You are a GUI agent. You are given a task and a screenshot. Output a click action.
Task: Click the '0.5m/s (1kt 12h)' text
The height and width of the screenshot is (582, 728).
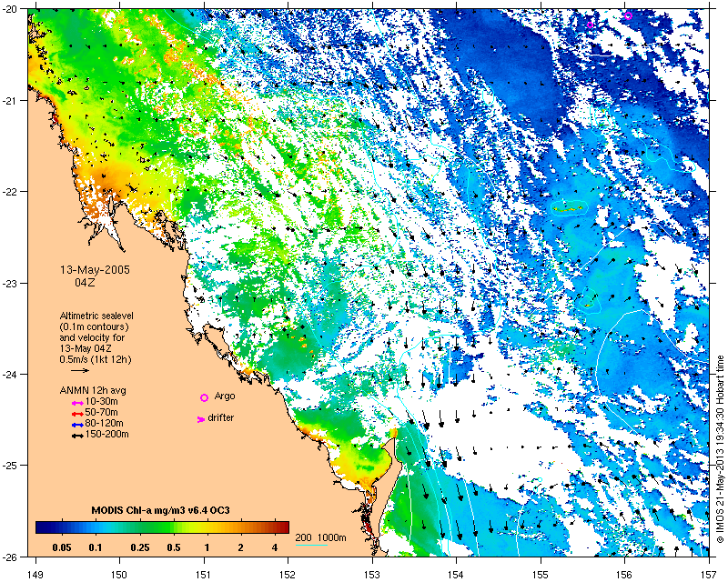click(x=96, y=359)
